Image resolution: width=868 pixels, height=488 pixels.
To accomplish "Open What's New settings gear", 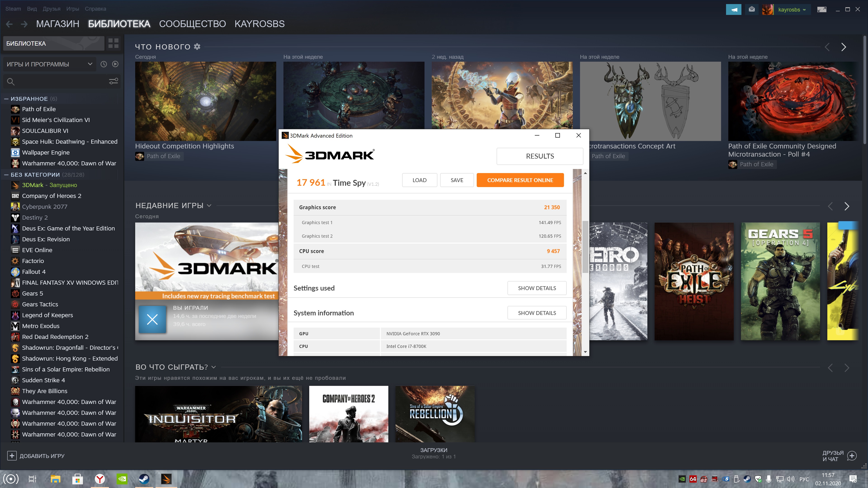I will click(197, 47).
